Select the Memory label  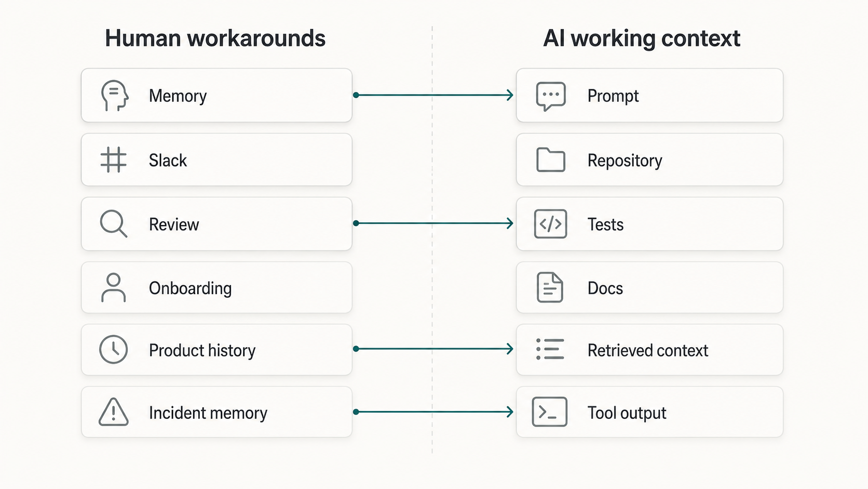click(x=178, y=96)
